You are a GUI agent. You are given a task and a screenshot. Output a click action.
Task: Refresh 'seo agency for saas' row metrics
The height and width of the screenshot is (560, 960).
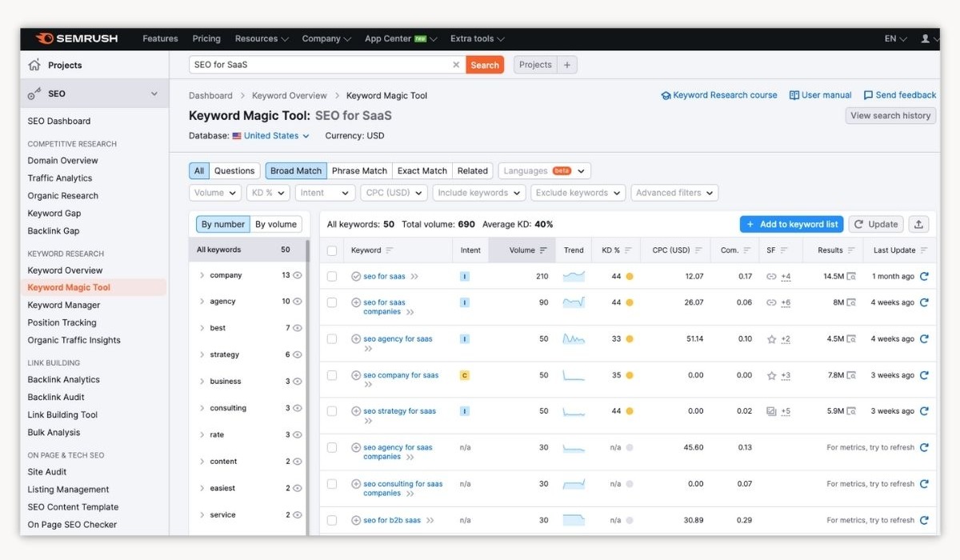[924, 339]
